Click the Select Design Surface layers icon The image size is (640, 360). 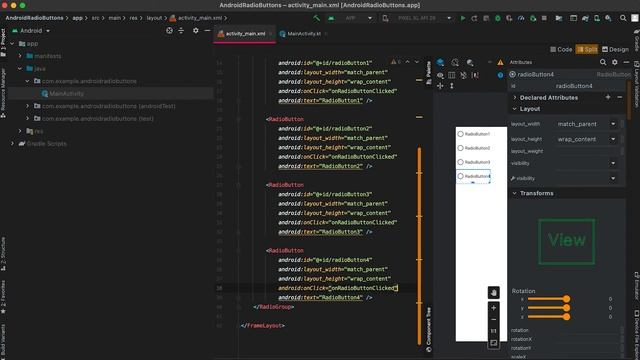[x=440, y=62]
